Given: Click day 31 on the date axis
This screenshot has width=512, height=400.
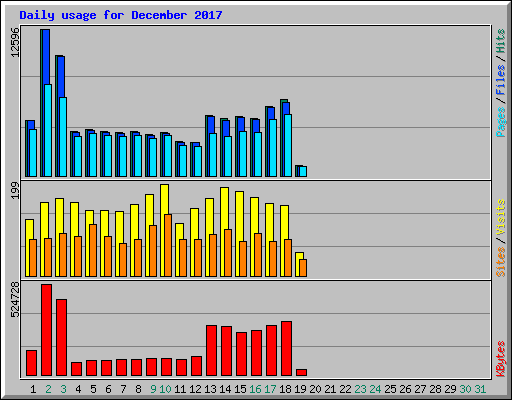Looking at the screenshot, I should pos(480,389).
